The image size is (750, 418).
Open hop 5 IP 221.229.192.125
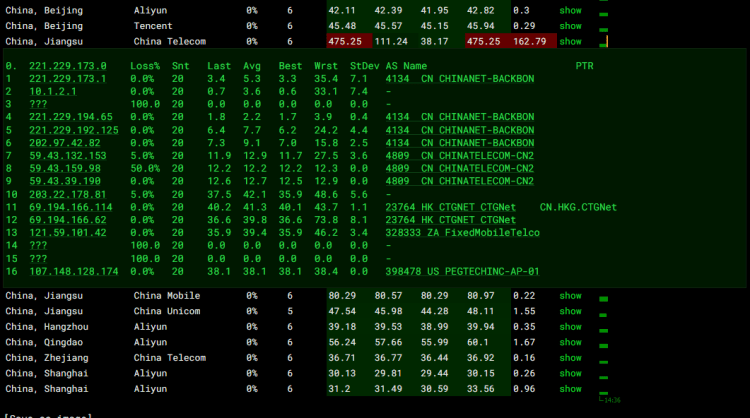(74, 130)
